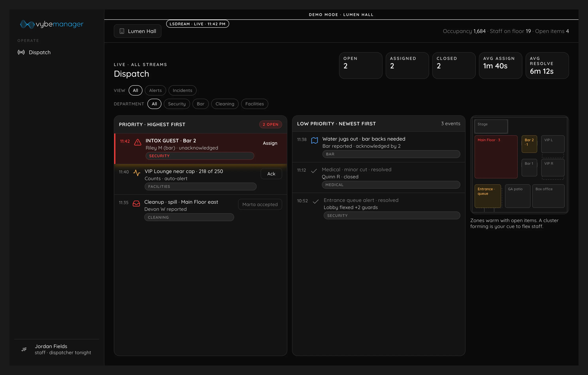Image resolution: width=588 pixels, height=375 pixels.
Task: Click the 2 OPEN badge
Action: coord(270,124)
